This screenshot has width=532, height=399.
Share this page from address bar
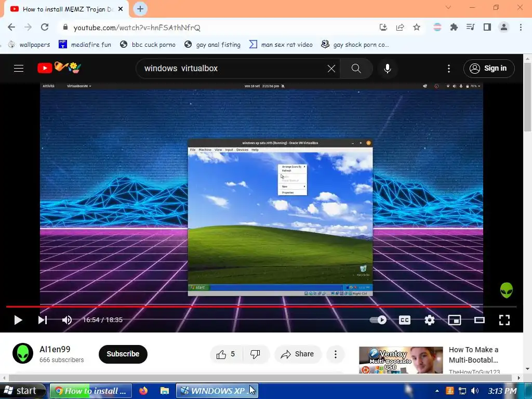tap(400, 28)
